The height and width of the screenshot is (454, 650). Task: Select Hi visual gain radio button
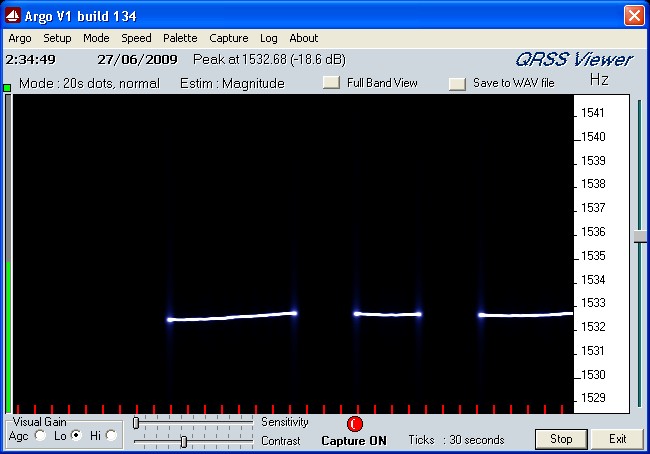coord(111,435)
